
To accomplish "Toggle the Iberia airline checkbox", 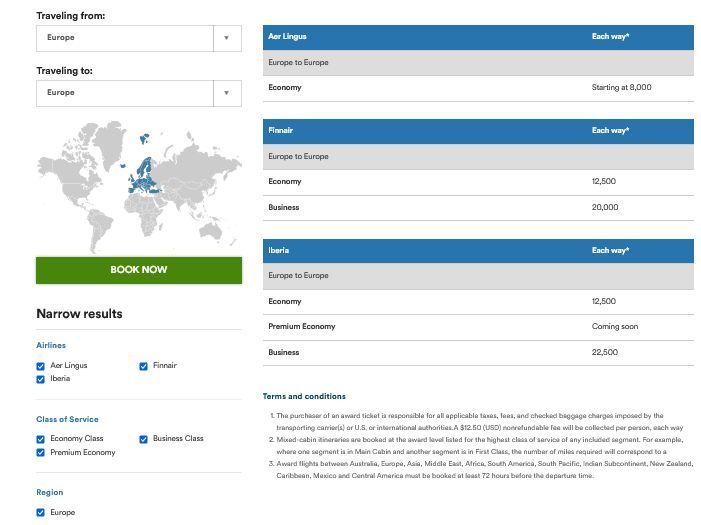I will (41, 379).
